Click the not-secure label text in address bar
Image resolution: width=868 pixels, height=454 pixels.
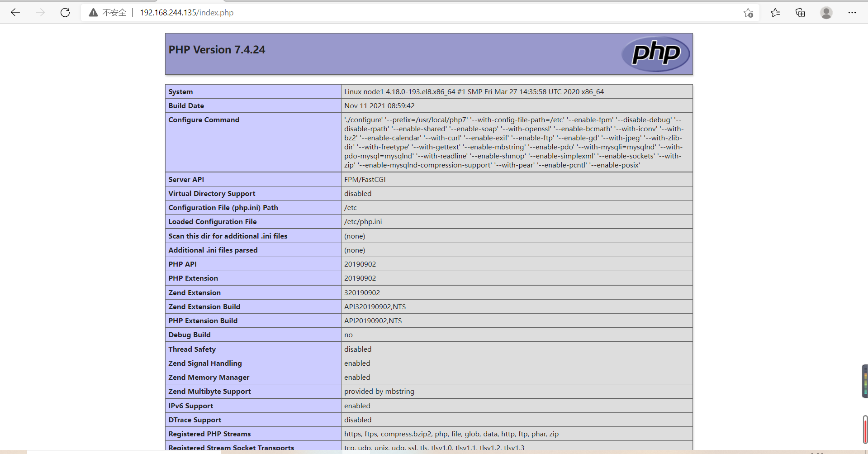coord(114,13)
